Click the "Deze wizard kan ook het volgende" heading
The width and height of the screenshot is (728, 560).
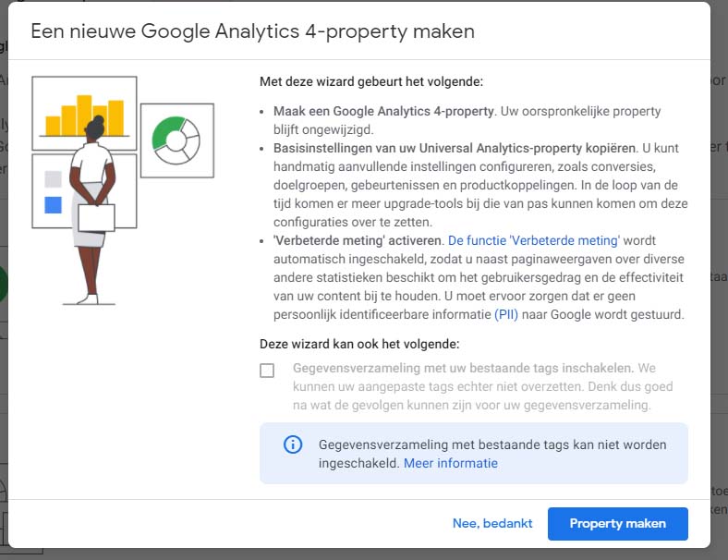click(359, 344)
